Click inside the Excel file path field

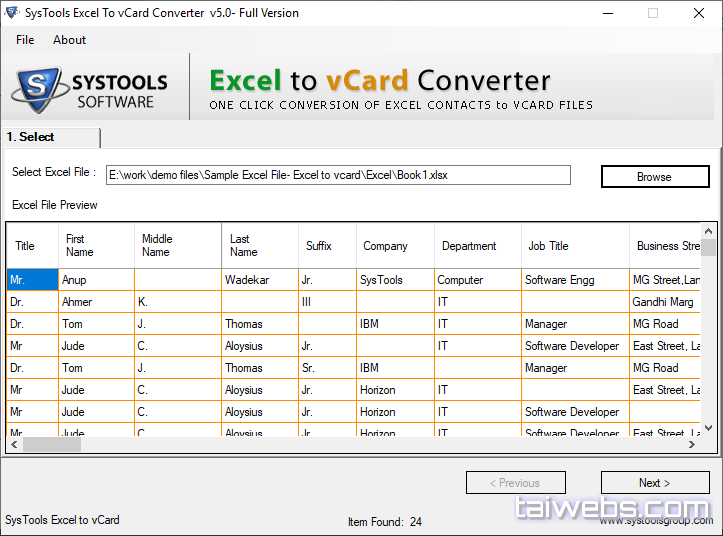point(338,176)
